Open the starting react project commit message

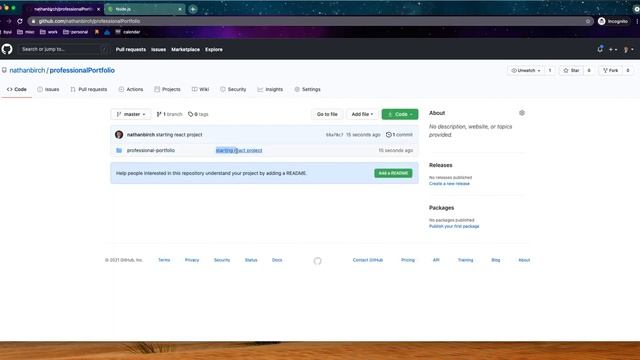pos(179,135)
